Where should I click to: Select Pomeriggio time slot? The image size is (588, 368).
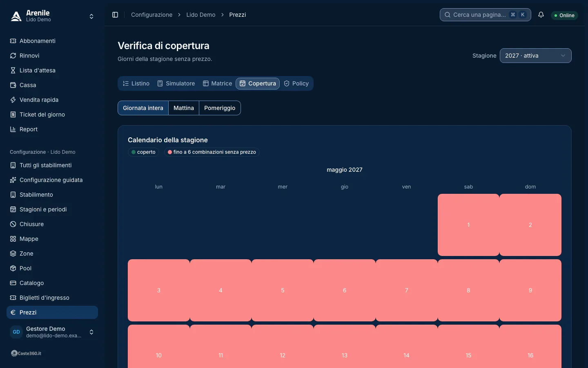click(x=220, y=108)
